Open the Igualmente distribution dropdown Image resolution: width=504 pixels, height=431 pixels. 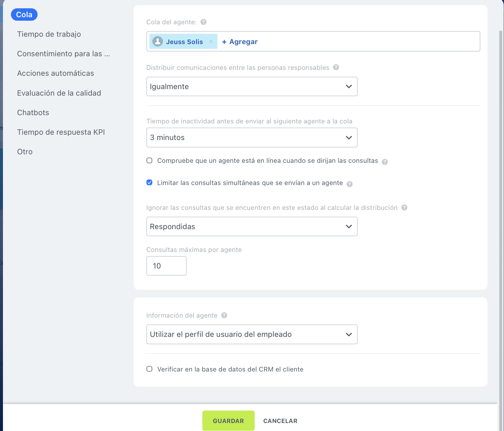252,86
